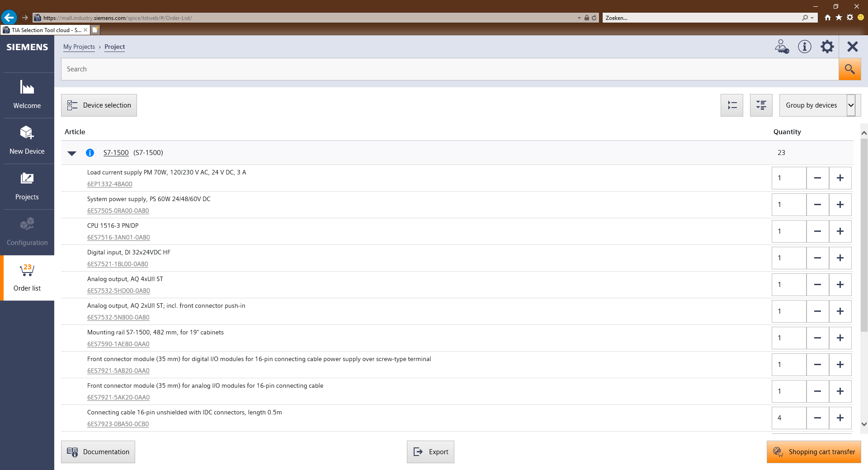
Task: Open the Configuration sidebar item
Action: pyautogui.click(x=27, y=232)
